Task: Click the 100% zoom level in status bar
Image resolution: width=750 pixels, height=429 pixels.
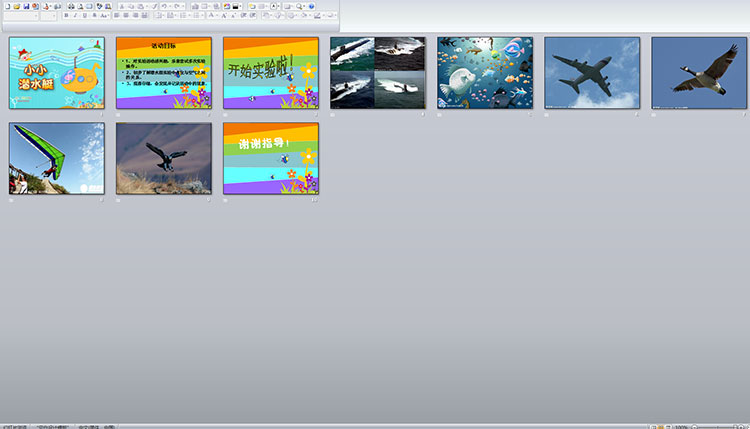Action: pyautogui.click(x=681, y=427)
